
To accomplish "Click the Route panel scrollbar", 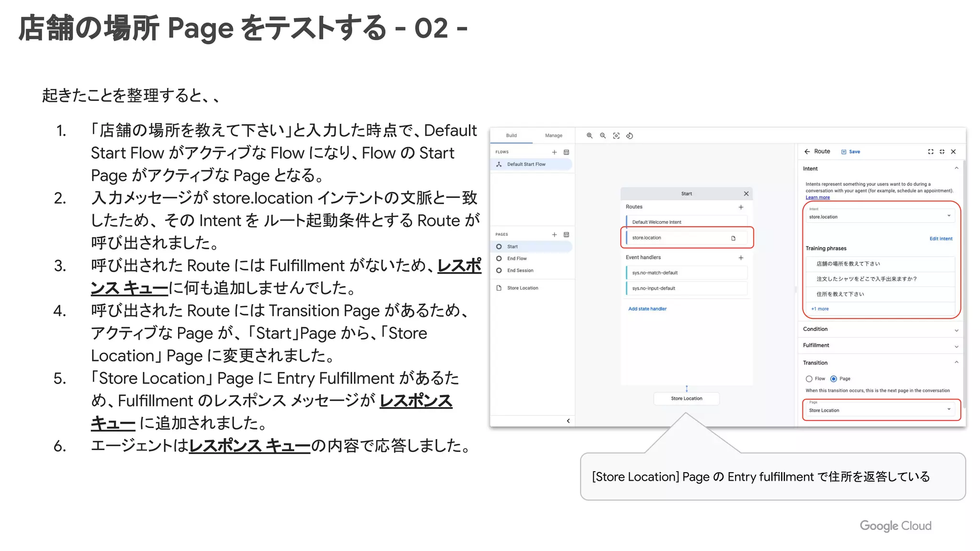I will 964,285.
